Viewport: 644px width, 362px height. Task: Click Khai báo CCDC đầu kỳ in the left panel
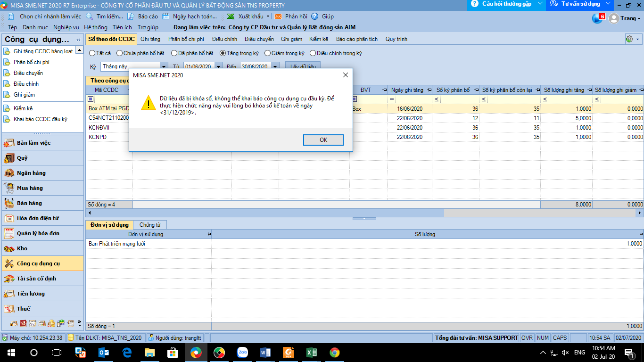point(40,119)
